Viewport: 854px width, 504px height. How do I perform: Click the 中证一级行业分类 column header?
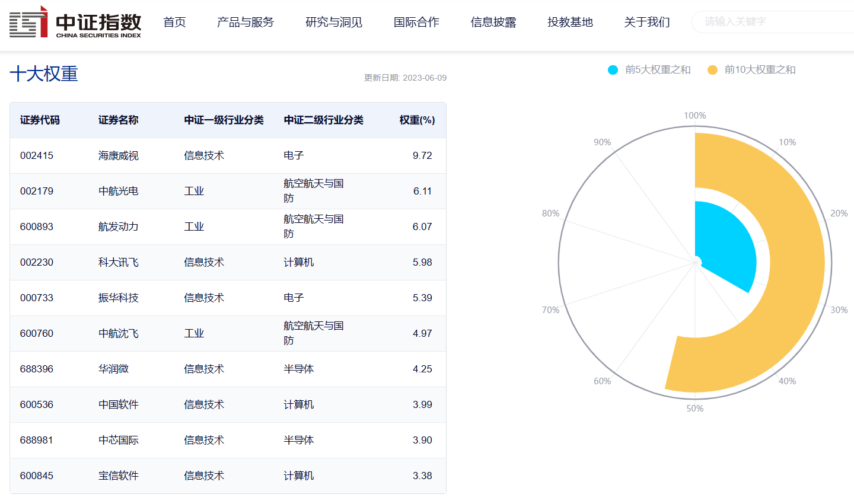click(224, 120)
